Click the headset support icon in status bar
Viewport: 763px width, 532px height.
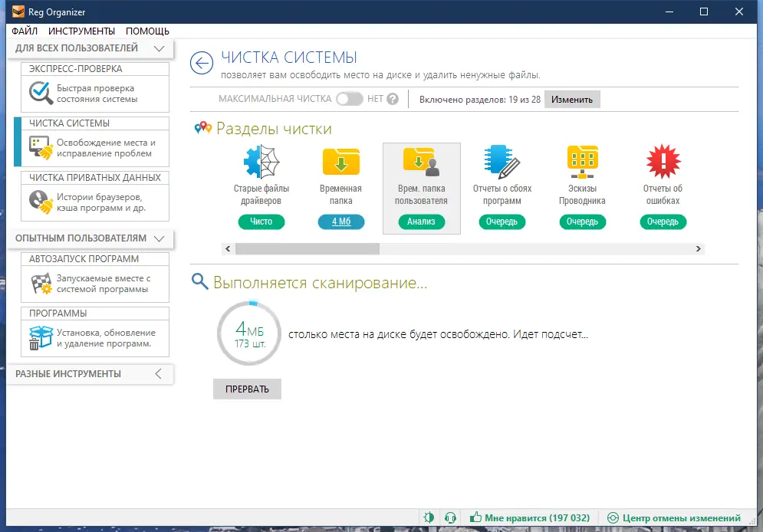tap(451, 518)
